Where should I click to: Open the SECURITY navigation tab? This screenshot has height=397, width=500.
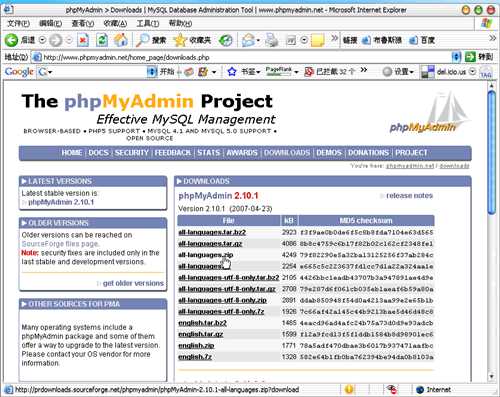click(132, 153)
